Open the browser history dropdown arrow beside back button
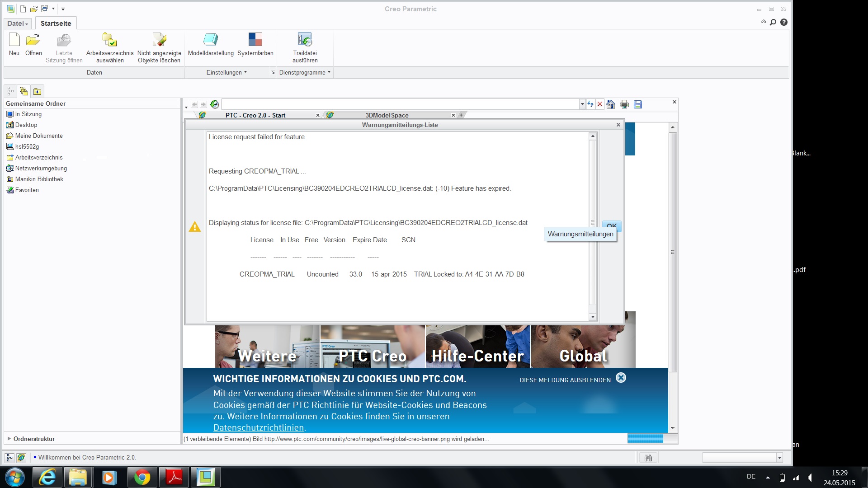This screenshot has height=488, width=868. click(186, 107)
